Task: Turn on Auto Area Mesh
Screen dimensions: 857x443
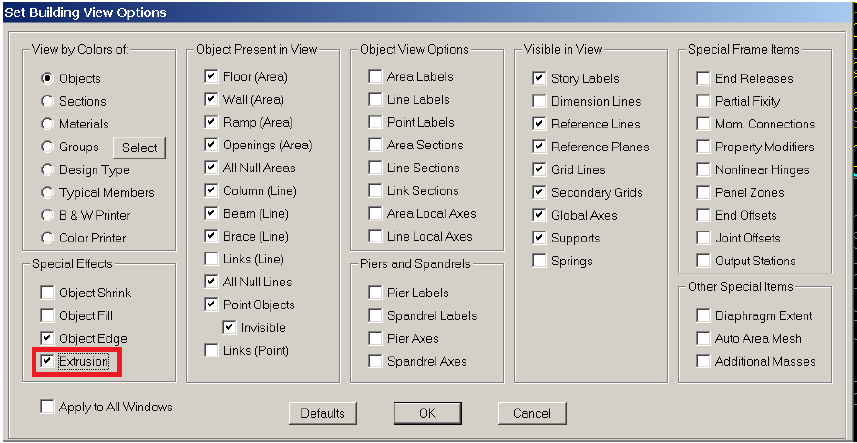Action: coord(703,338)
